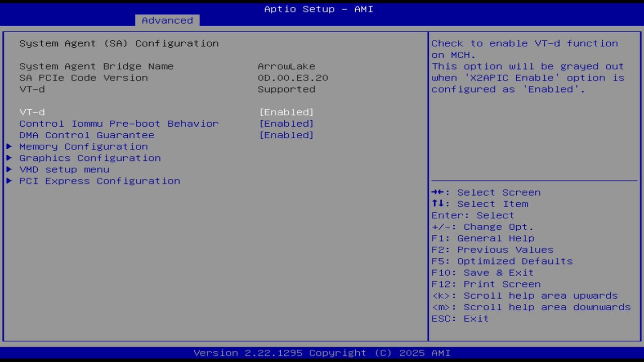The image size is (644, 362).
Task: Click the Aptio Setup AMI title bar
Action: click(318, 9)
